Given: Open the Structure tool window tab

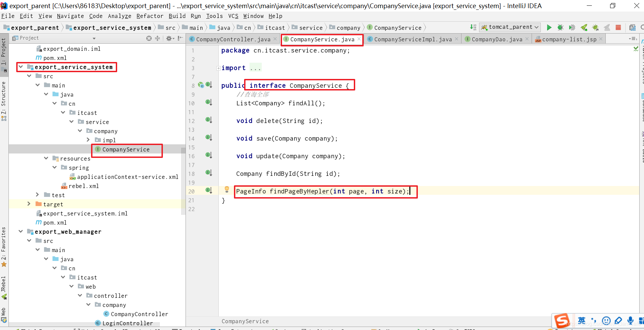Looking at the screenshot, I should click(4, 101).
